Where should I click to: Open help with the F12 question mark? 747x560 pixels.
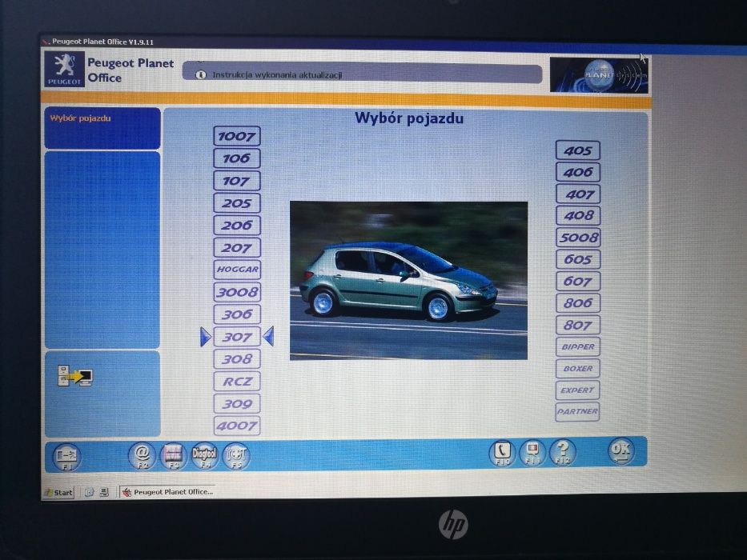pos(563,452)
